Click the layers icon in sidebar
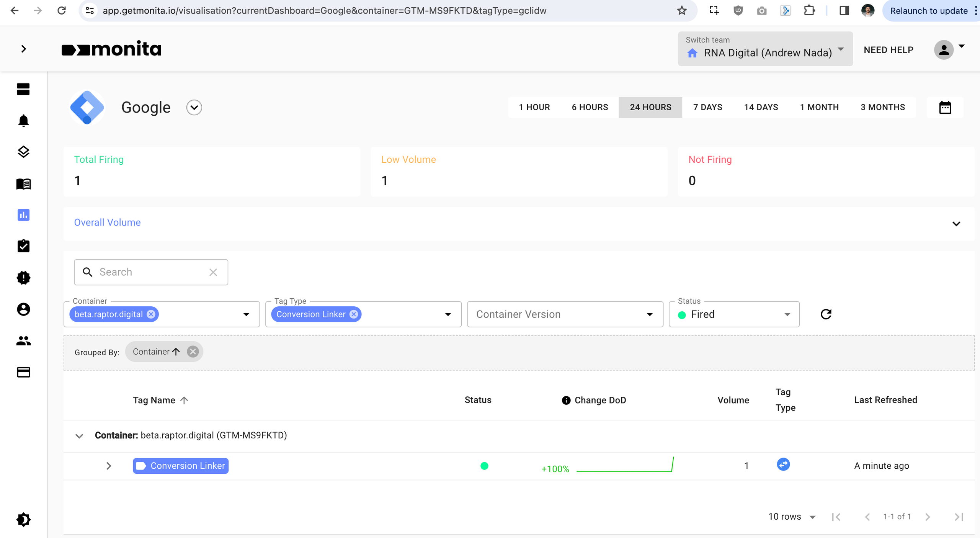The height and width of the screenshot is (538, 980). [x=23, y=152]
